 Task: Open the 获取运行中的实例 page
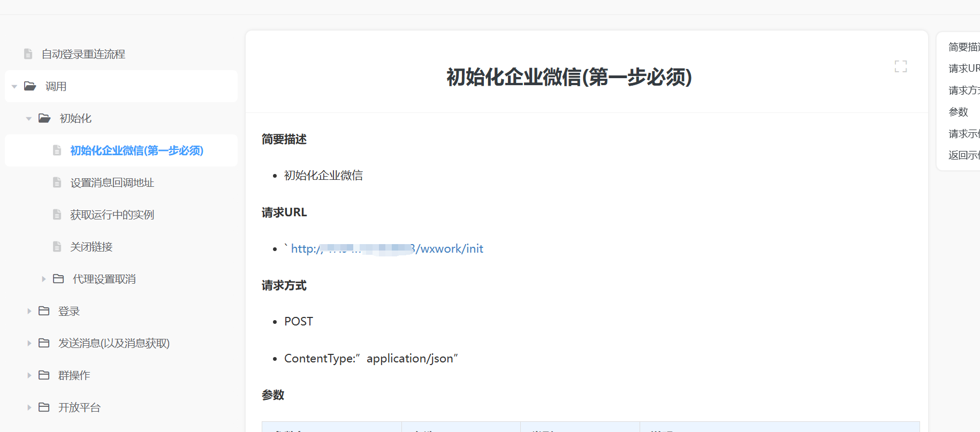112,215
